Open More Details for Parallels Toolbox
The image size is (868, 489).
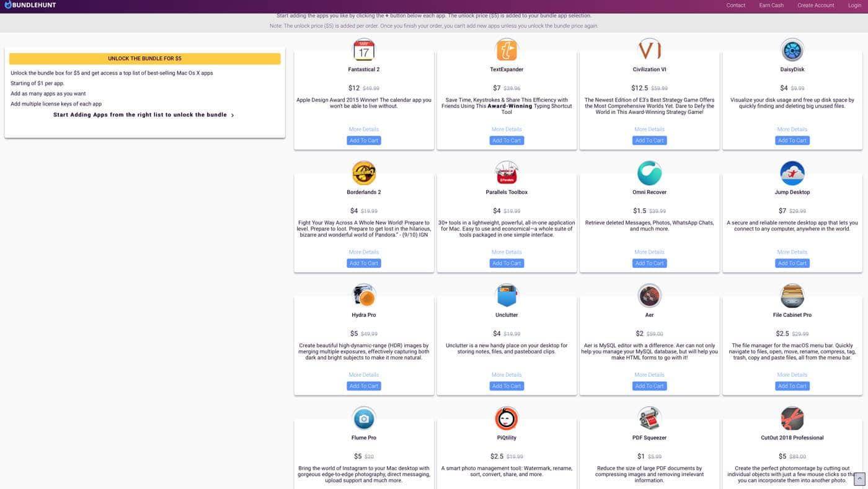point(507,252)
